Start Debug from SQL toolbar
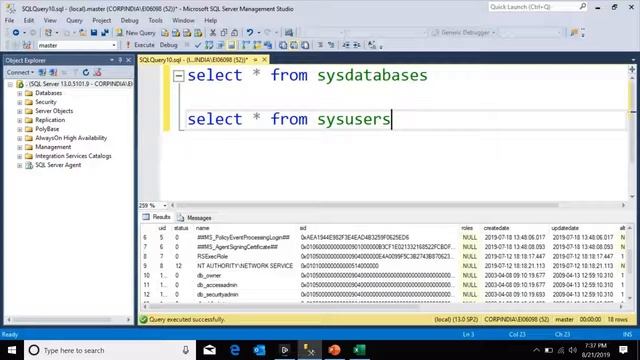The image size is (640, 360). (168, 45)
